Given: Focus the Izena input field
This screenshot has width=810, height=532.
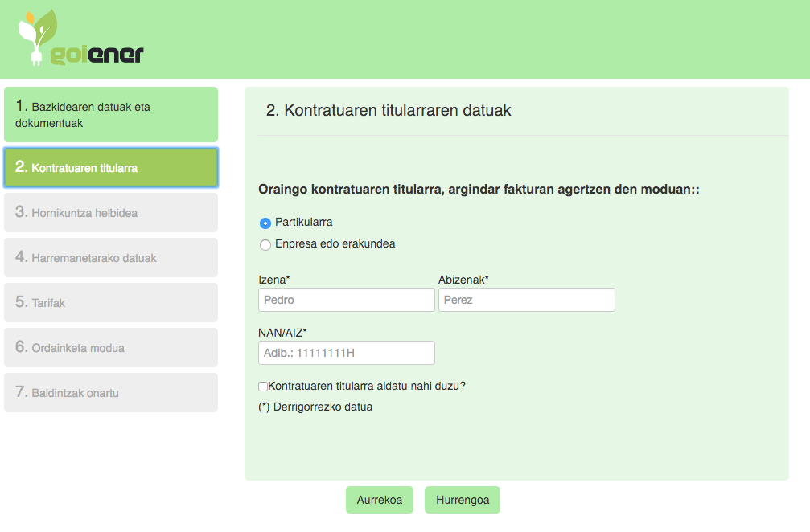Looking at the screenshot, I should click(x=346, y=300).
